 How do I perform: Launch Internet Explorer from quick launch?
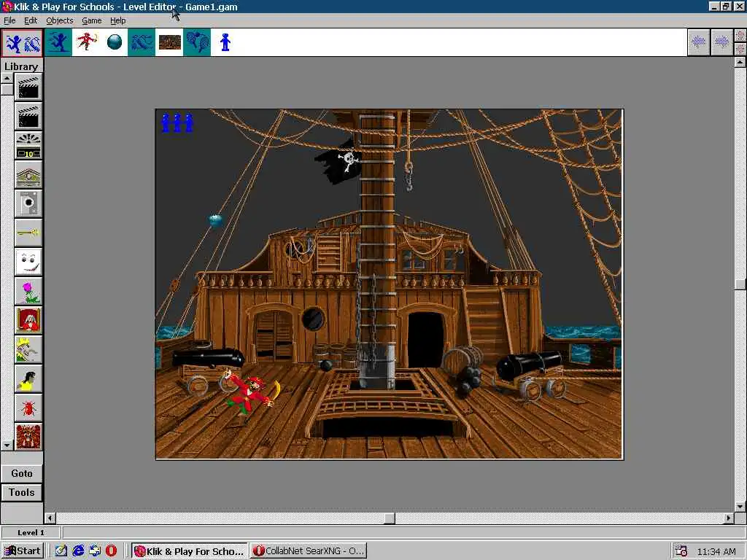click(78, 551)
